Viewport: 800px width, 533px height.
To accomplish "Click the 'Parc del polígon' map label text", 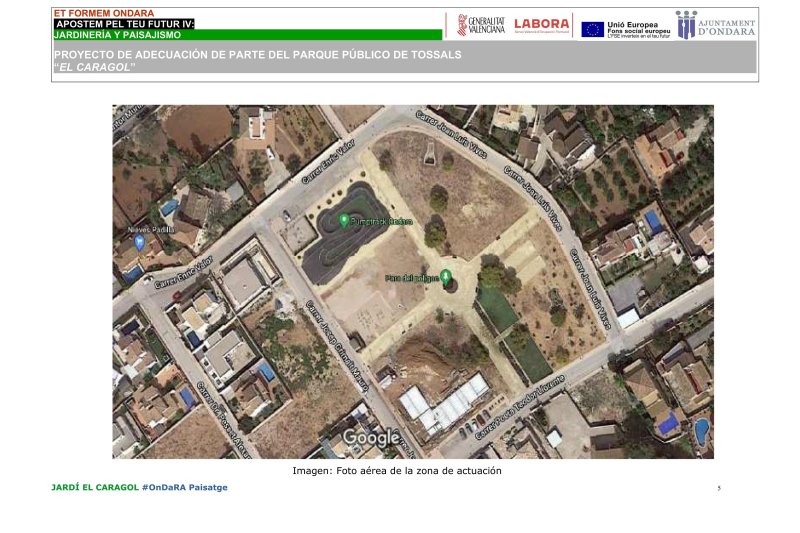I will pyautogui.click(x=412, y=278).
